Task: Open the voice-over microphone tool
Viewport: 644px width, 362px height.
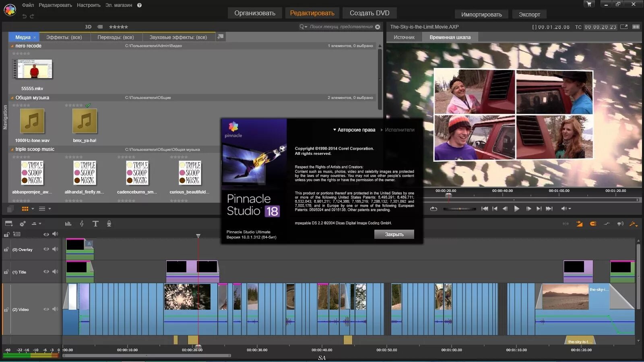Action: [109, 224]
